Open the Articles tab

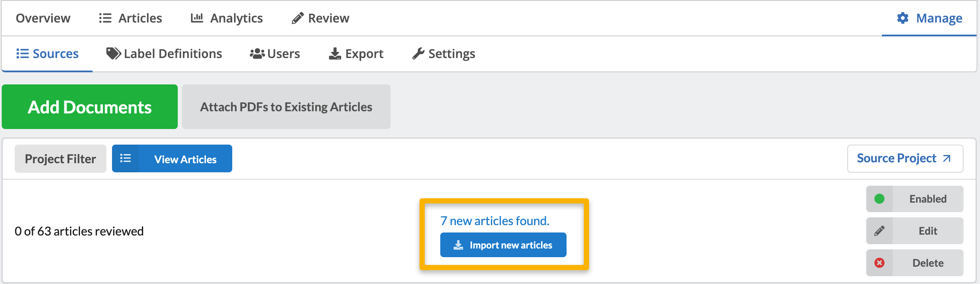click(131, 18)
